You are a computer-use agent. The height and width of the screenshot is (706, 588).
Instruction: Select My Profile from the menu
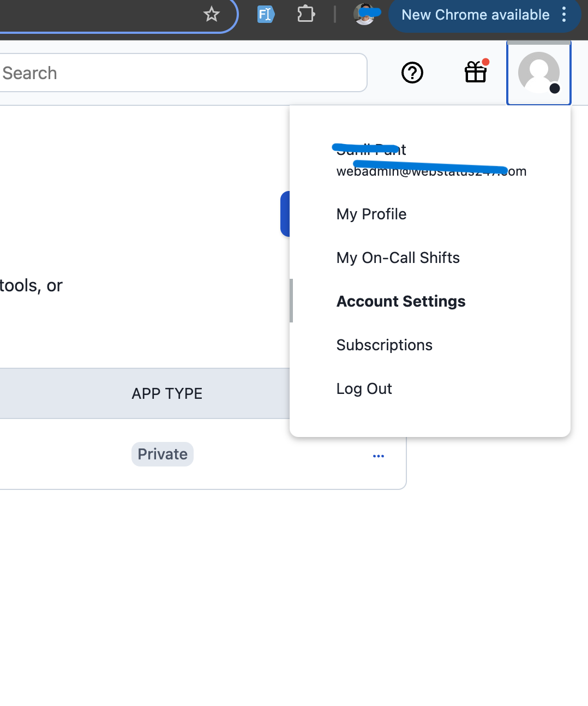click(371, 214)
